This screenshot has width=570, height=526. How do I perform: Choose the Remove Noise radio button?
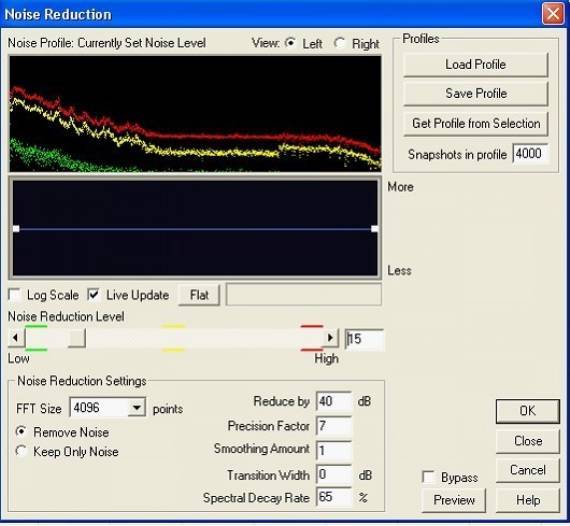pos(21,431)
